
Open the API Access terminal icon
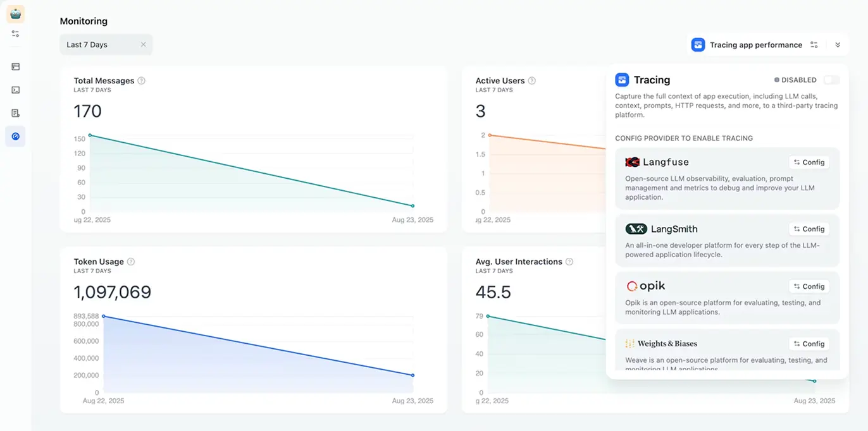coord(15,90)
